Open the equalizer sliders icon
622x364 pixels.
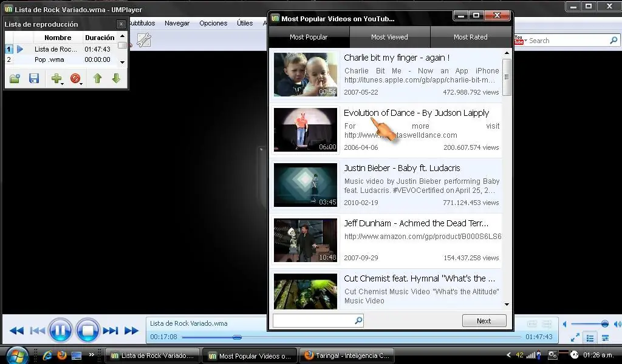click(x=606, y=338)
